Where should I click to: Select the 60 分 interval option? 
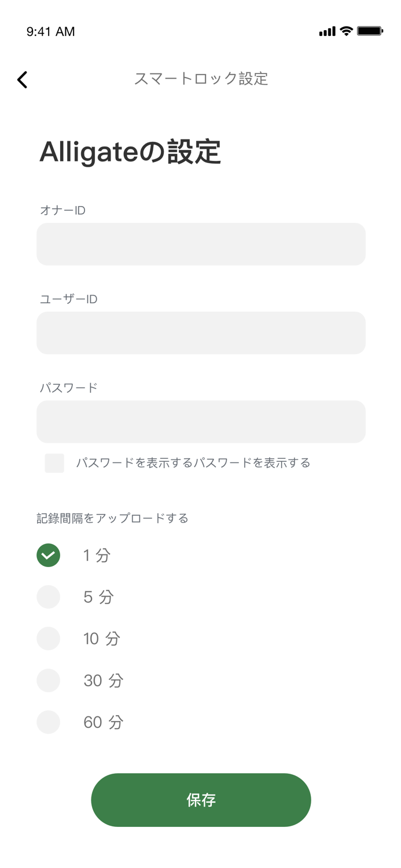coord(49,722)
